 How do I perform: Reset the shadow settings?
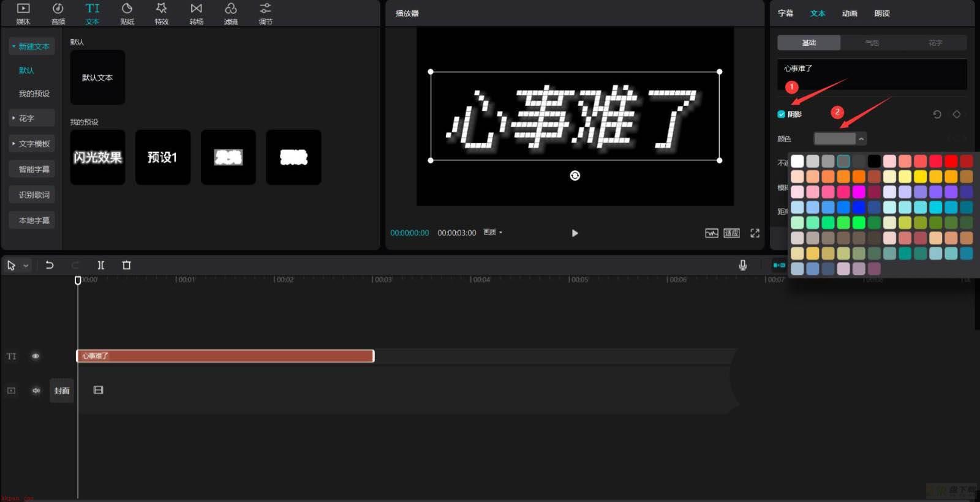click(x=937, y=114)
